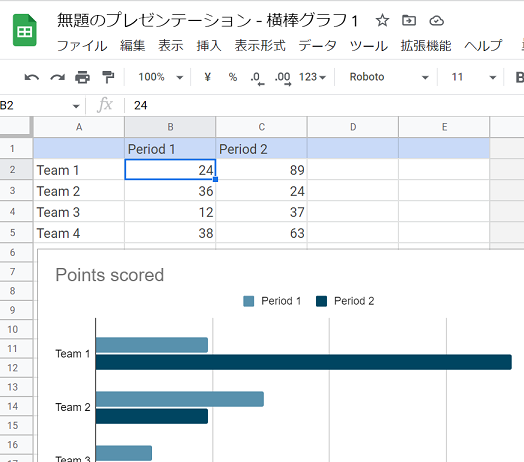Screen dimensions: 524x462
Task: Select column D header
Action: click(x=353, y=127)
